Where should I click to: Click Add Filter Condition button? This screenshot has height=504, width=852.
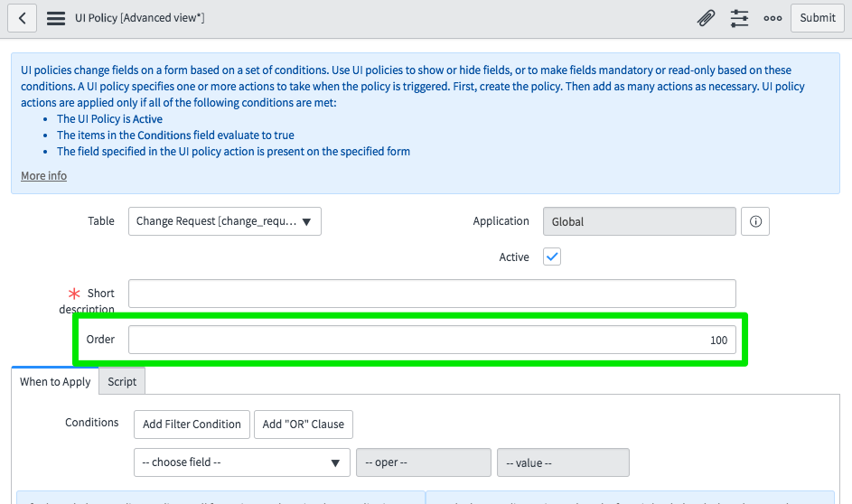(x=192, y=424)
